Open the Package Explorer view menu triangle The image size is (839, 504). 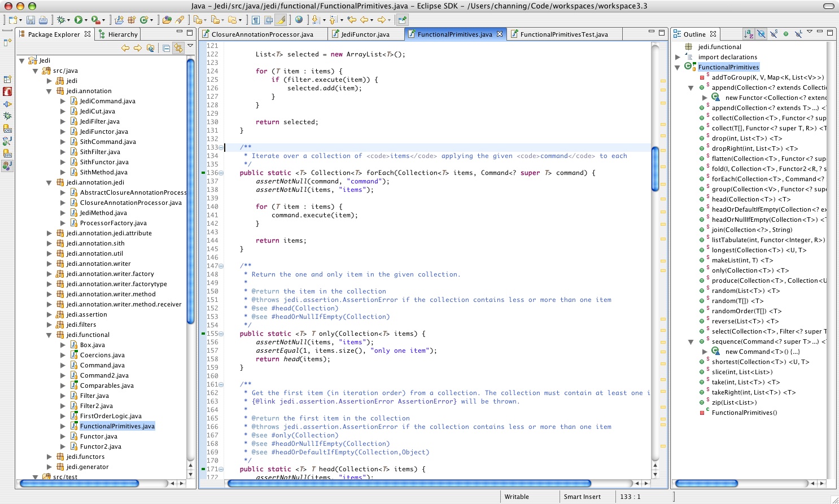click(190, 46)
